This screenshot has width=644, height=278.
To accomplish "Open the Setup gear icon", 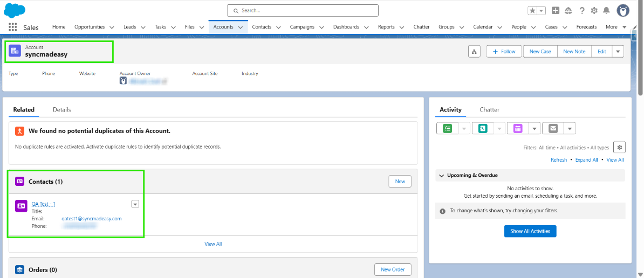I will click(x=594, y=11).
